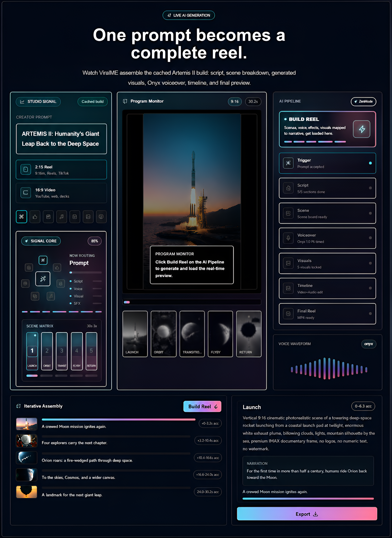Click the 24.0-30.2s acc time badge
The width and height of the screenshot is (392, 538).
click(x=208, y=492)
